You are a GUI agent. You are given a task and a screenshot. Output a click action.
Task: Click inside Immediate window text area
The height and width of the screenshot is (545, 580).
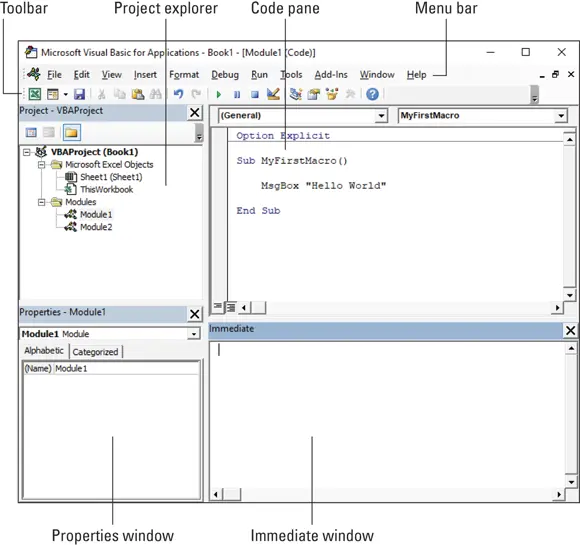387,414
